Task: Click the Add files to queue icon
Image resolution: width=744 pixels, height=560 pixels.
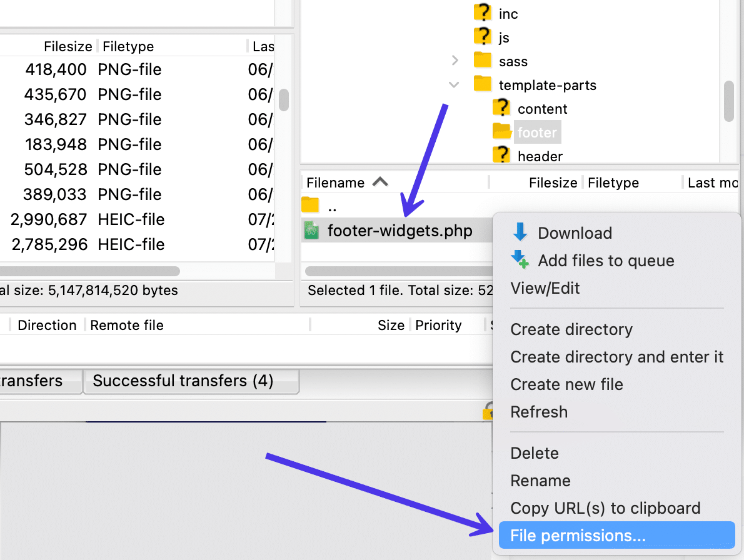Action: [520, 261]
